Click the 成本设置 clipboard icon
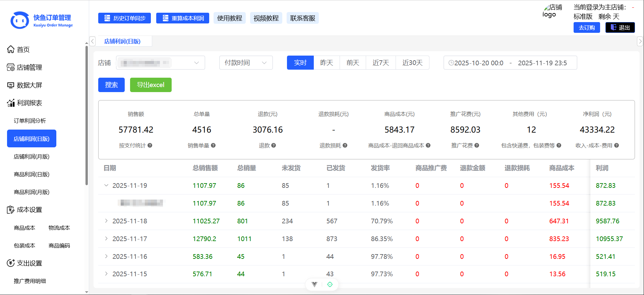Screen dimensions: 644x295 [x=11, y=210]
